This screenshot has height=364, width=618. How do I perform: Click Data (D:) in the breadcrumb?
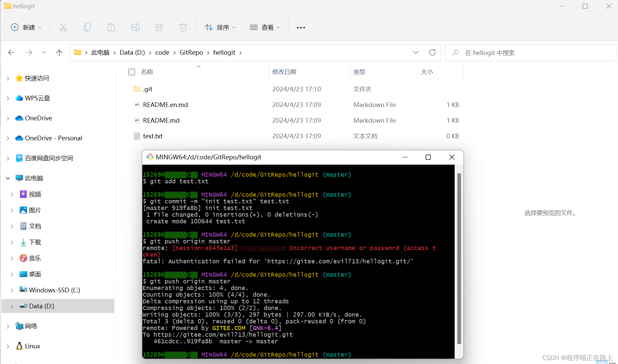[132, 52]
